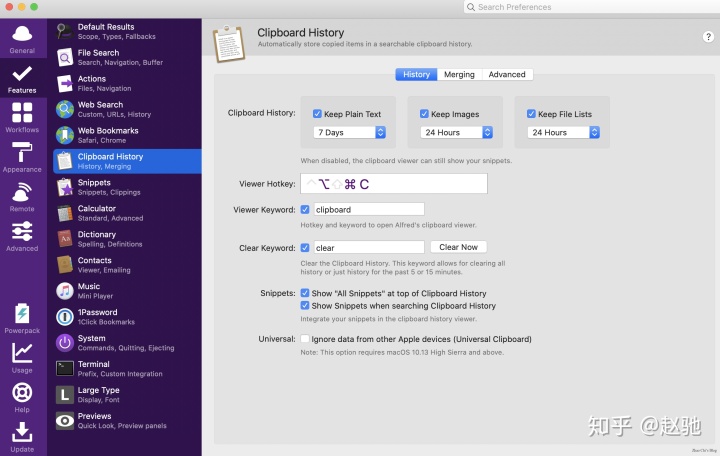
Task: Switch to the Merging tab
Action: coord(459,74)
